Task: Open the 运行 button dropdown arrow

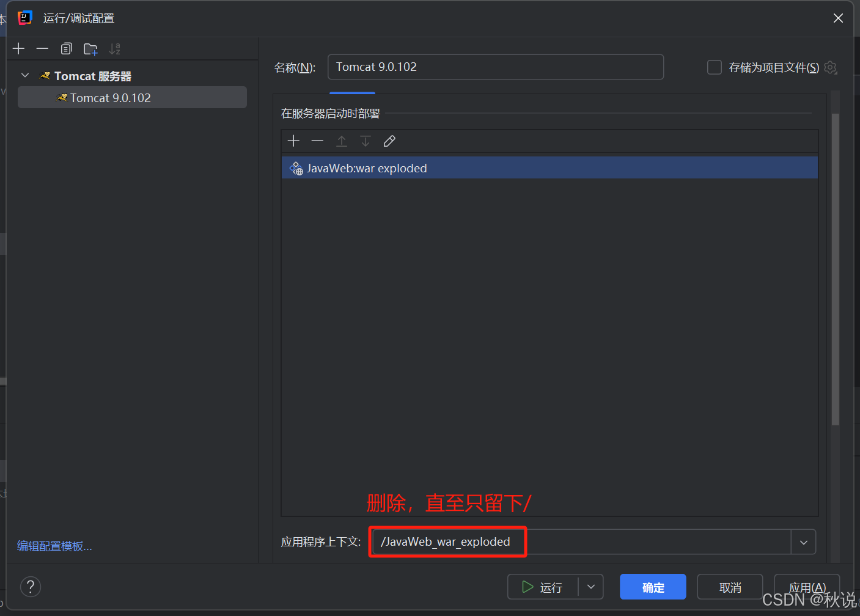Action: [591, 587]
